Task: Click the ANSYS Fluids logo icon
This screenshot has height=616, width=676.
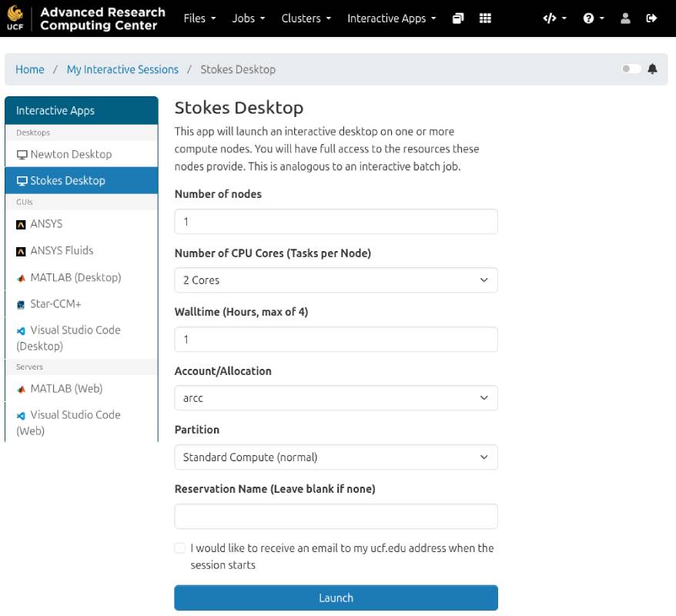Action: [21, 251]
